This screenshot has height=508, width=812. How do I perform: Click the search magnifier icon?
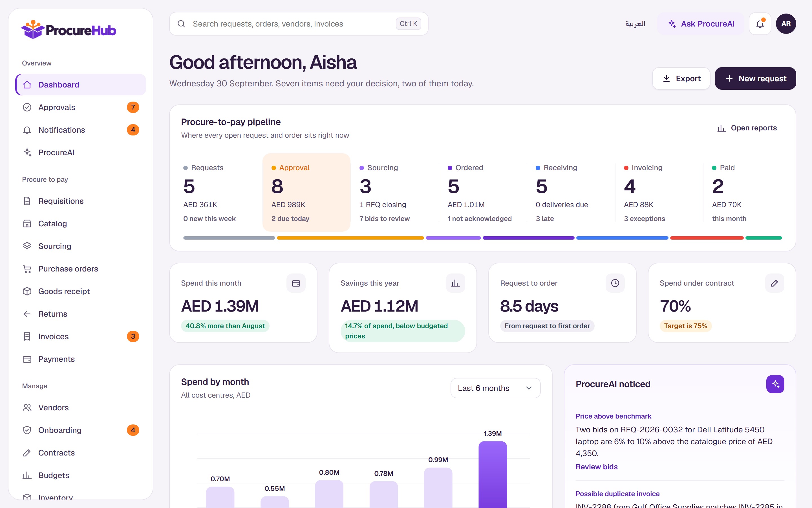pyautogui.click(x=181, y=24)
